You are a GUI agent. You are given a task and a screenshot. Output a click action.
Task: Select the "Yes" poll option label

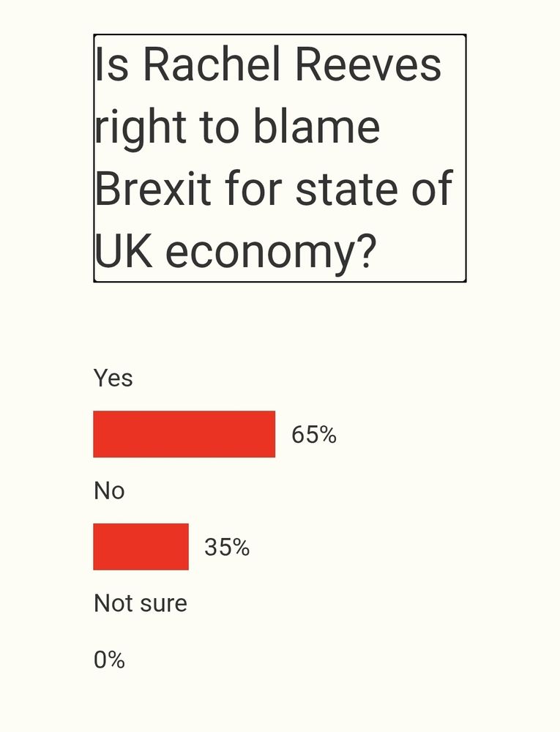click(113, 378)
